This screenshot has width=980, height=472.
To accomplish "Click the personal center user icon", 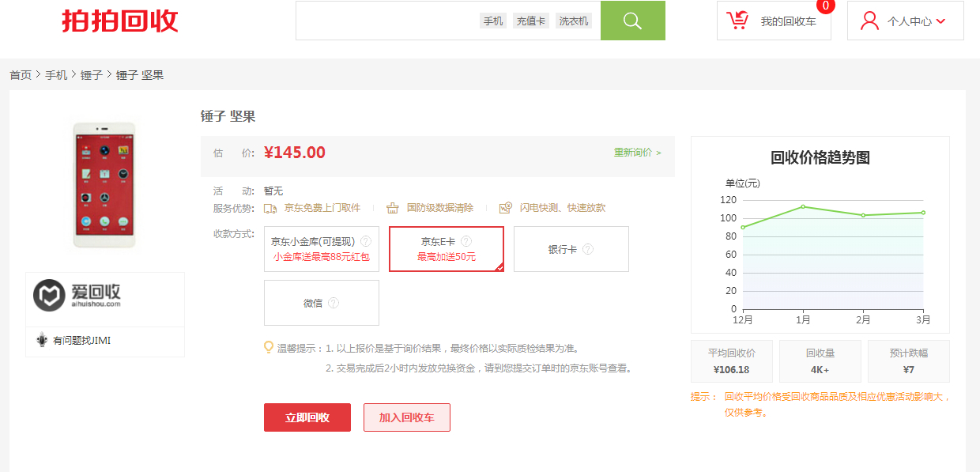I will 869,21.
